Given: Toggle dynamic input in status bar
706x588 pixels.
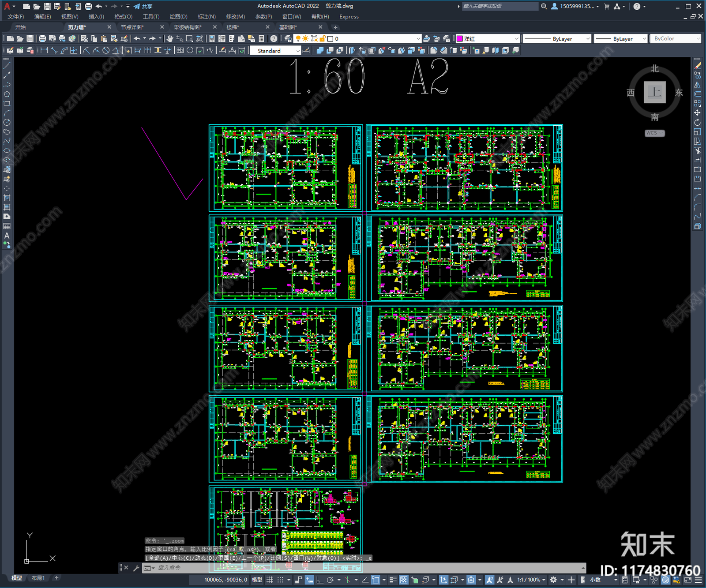Looking at the screenshot, I should 309,580.
